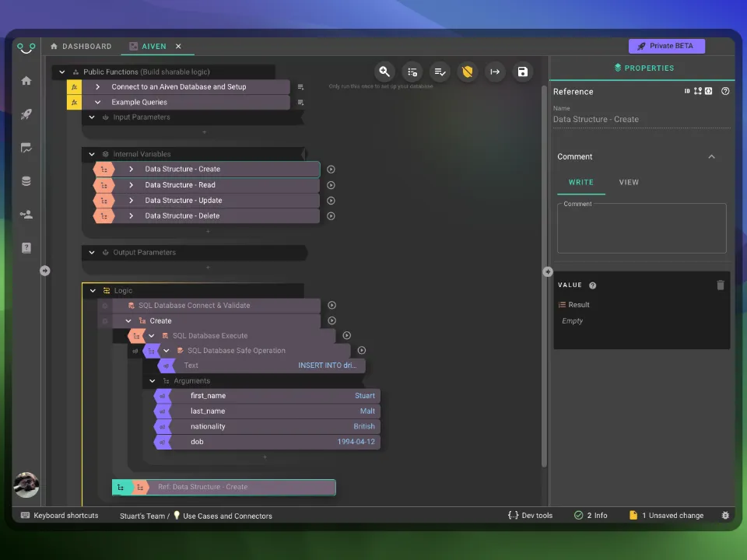The image size is (747, 560).
Task: Collapse the Logic section
Action: pos(93,291)
